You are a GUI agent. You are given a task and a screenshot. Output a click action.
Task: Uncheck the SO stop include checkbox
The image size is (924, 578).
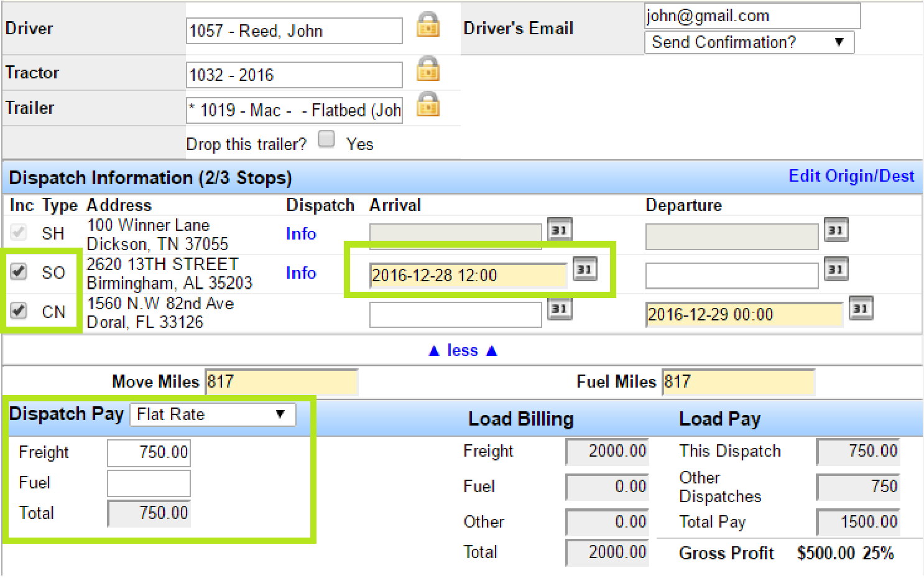pos(19,271)
